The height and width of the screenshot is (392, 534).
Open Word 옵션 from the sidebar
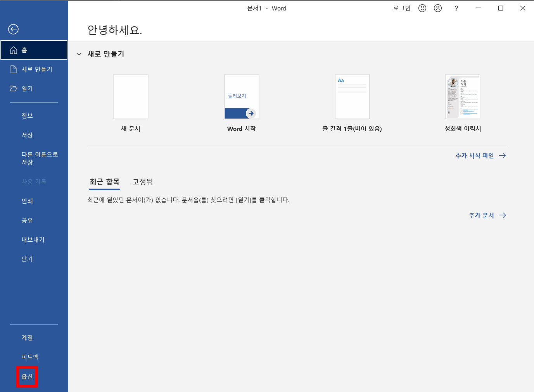[x=27, y=376]
